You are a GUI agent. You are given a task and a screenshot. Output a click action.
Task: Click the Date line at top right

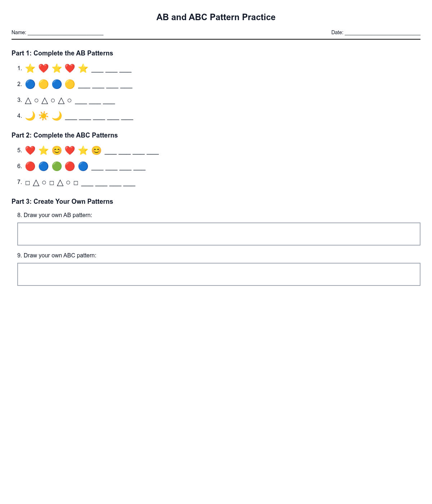point(382,33)
